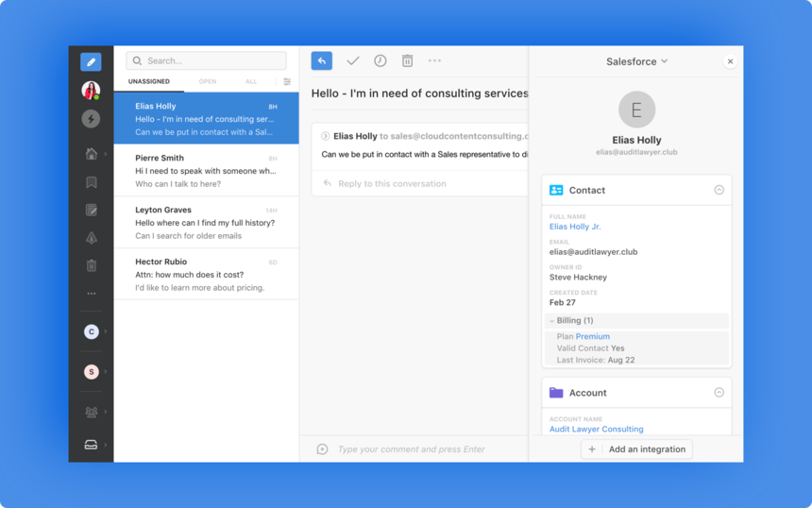Viewport: 812px width, 508px height.
Task: Click the Contact card icon
Action: [x=556, y=190]
